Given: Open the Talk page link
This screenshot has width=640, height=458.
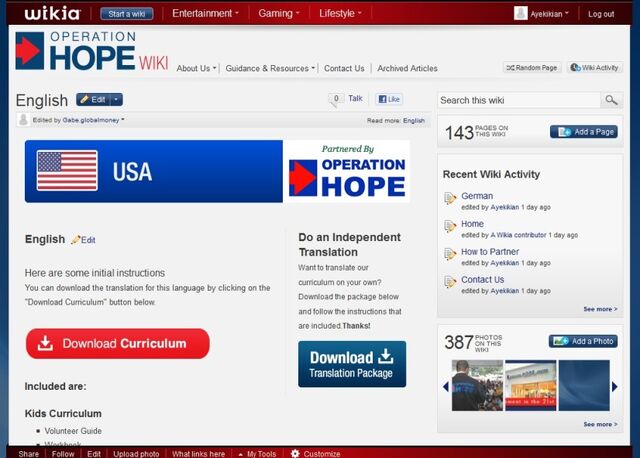Looking at the screenshot, I should click(x=355, y=98).
